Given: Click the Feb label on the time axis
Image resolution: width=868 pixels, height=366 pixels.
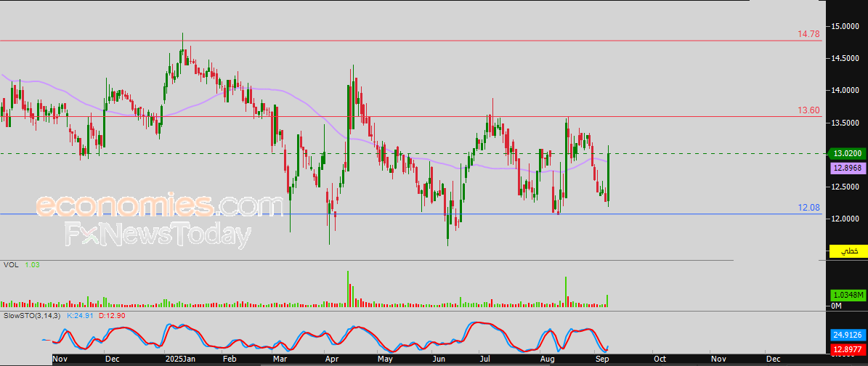Looking at the screenshot, I should (x=230, y=359).
